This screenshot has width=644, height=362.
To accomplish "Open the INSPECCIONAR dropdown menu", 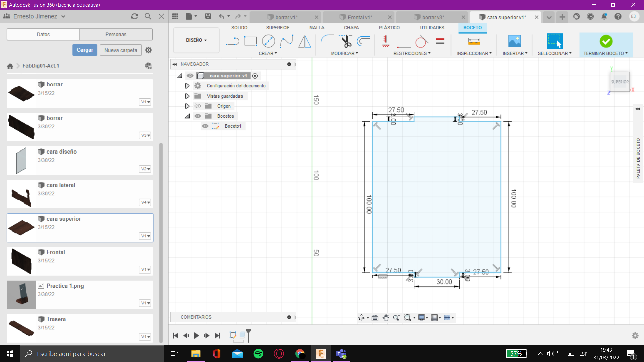I will click(x=474, y=53).
